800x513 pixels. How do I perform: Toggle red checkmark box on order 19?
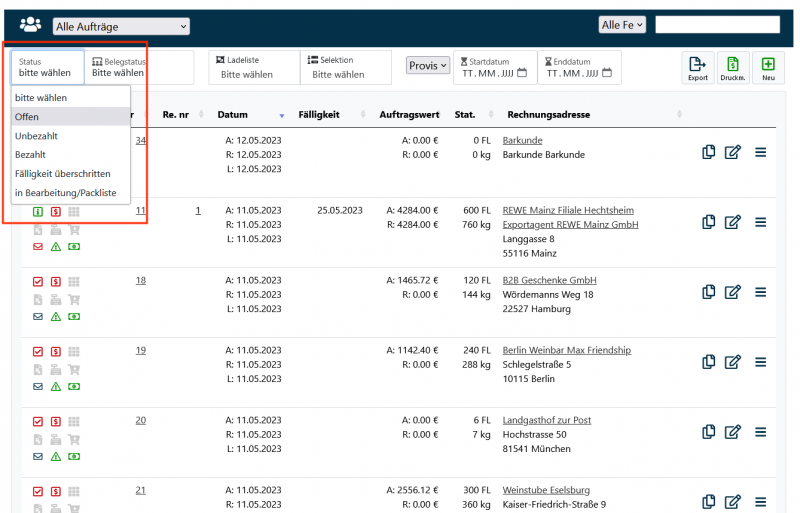tap(38, 352)
